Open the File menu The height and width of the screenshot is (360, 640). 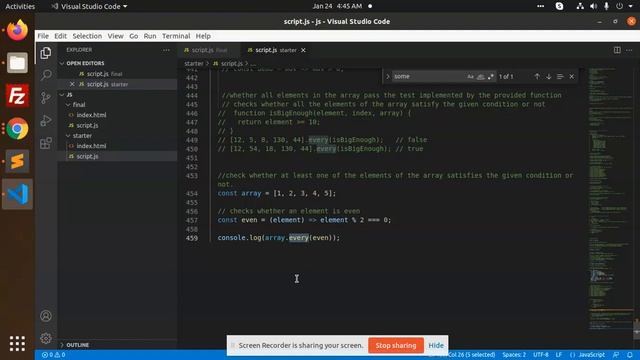43,36
